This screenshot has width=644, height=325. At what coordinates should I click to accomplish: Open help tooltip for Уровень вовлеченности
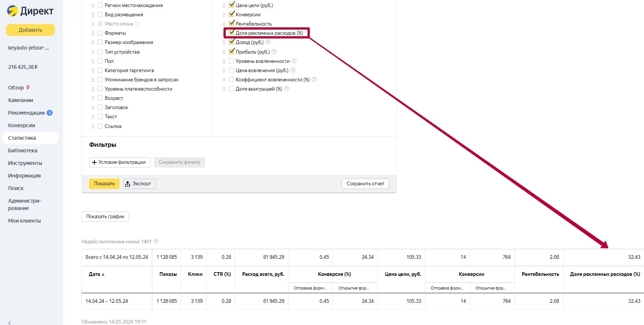(x=294, y=61)
